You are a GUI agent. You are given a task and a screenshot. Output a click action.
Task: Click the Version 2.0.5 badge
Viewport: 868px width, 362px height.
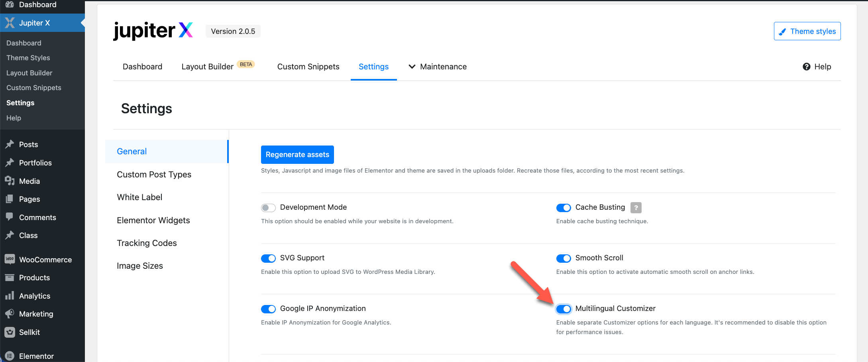(x=233, y=31)
